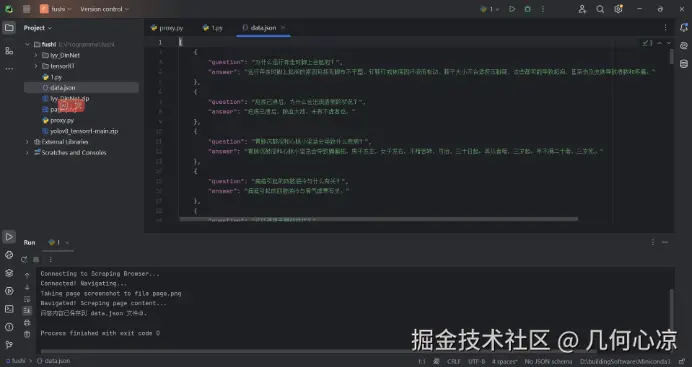Image resolution: width=692 pixels, height=367 pixels.
Task: Select 1.py in the project tree
Action: point(52,77)
